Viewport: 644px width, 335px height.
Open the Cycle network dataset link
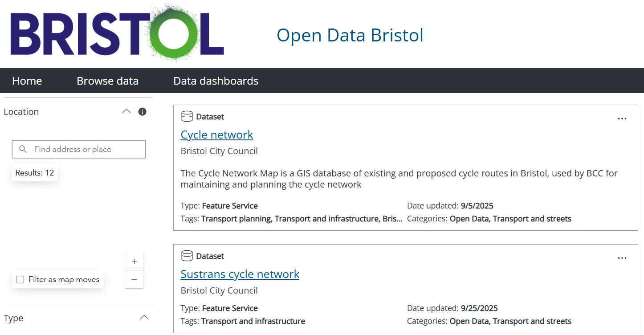[217, 135]
